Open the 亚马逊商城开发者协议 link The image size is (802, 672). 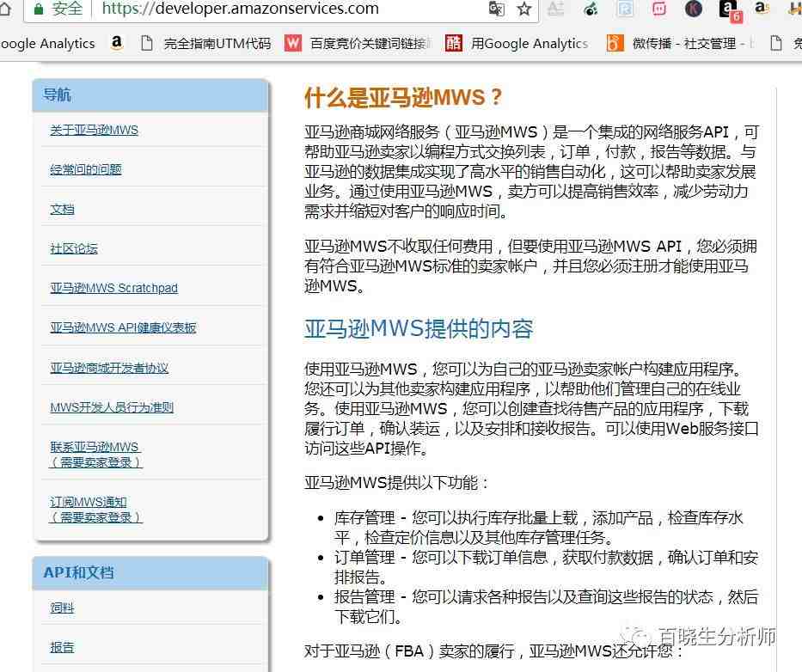[109, 368]
